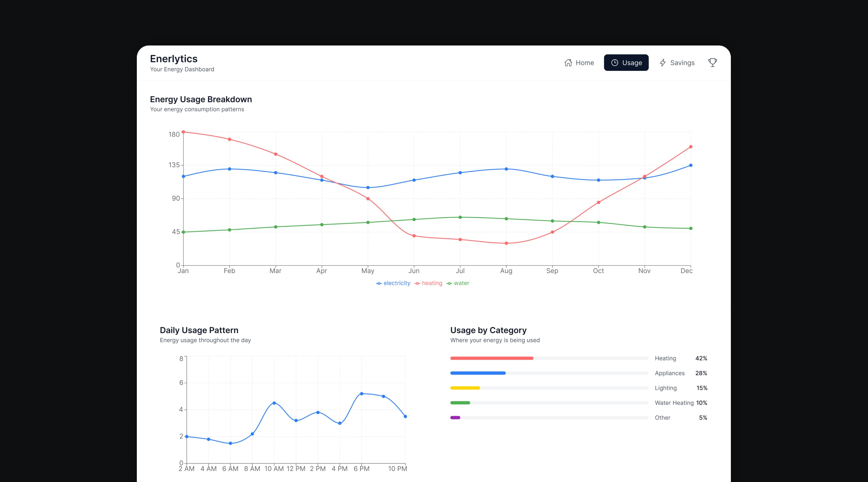Select the Usage tab label
This screenshot has width=868, height=482.
[632, 63]
